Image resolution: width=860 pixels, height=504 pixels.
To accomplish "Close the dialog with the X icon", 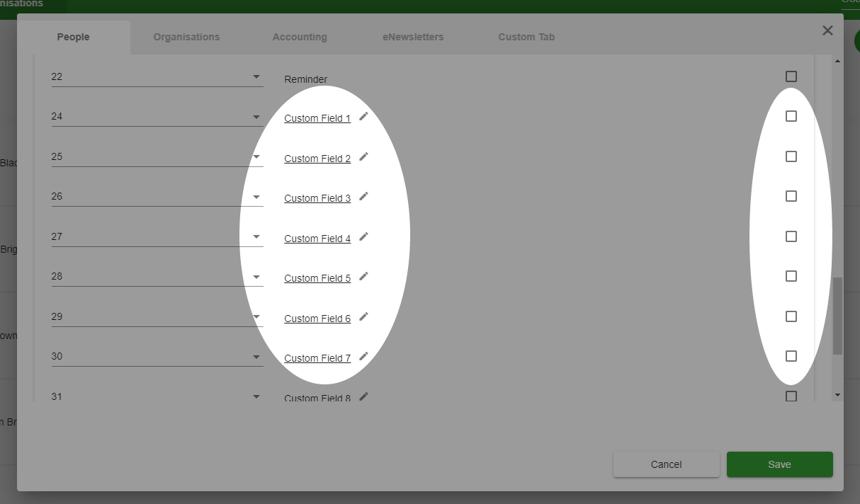I will coord(827,30).
